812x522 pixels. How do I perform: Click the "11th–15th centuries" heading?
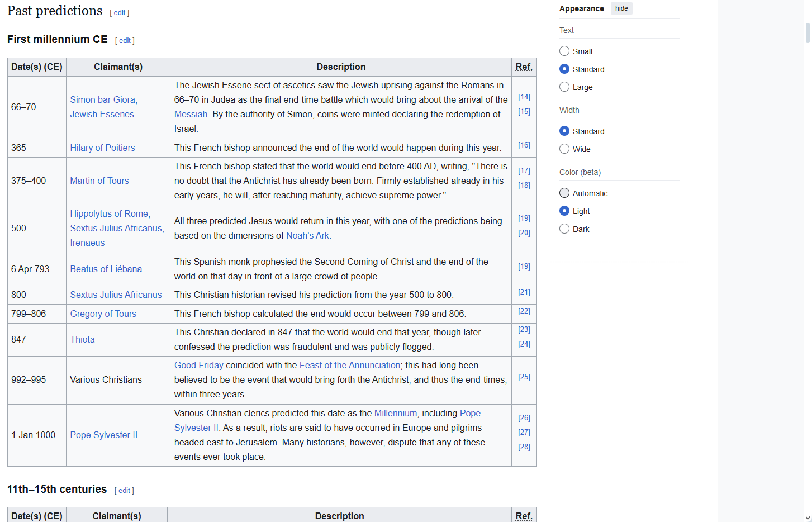(57, 489)
